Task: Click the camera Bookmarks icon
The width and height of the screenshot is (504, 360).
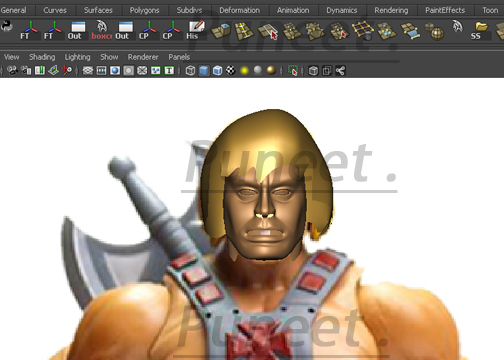Action: tap(40, 70)
